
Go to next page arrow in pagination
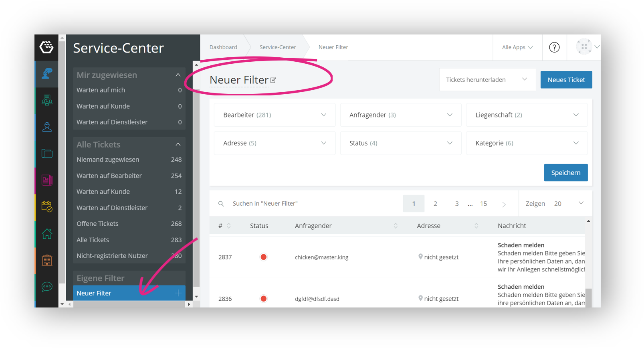504,204
